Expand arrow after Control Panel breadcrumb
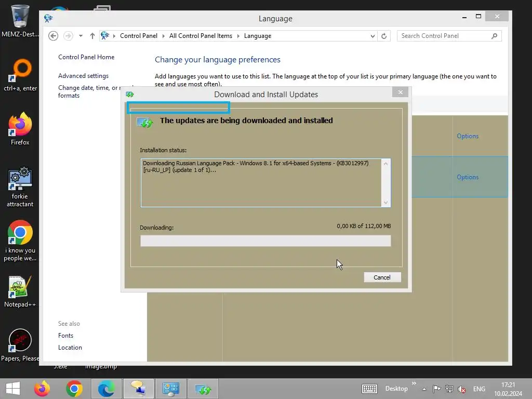This screenshot has height=399, width=532. [163, 36]
